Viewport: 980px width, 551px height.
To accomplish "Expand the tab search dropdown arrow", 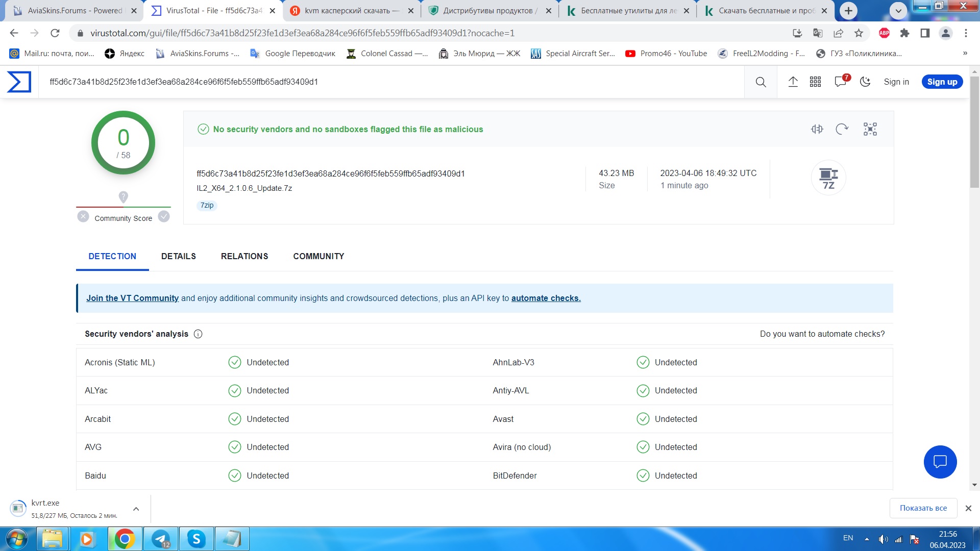I will [x=898, y=10].
